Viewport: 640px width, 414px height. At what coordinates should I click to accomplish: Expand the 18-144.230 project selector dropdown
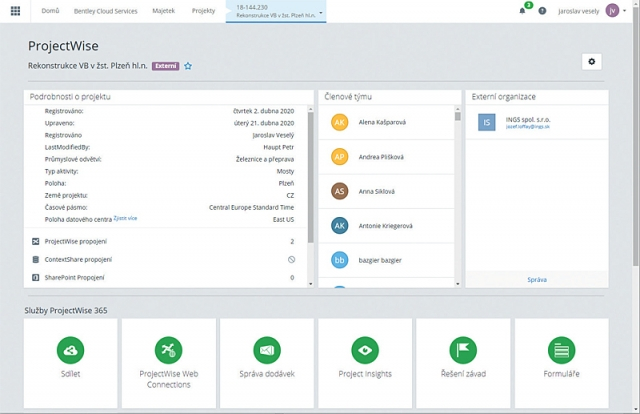(x=321, y=13)
